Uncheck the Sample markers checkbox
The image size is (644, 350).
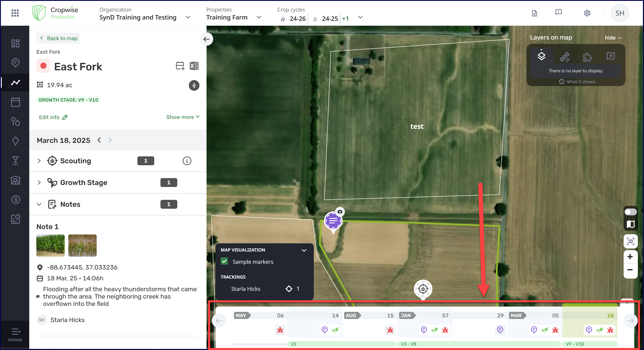point(224,262)
